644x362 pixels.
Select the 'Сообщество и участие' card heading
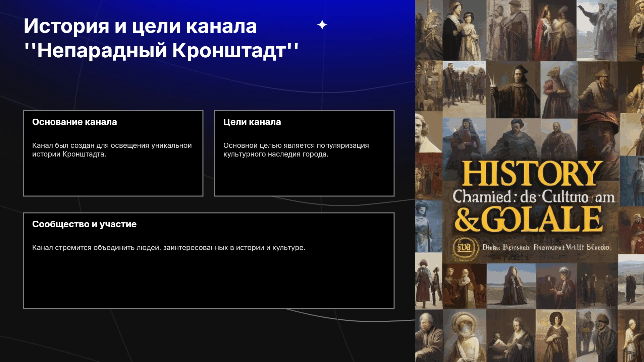click(x=84, y=224)
